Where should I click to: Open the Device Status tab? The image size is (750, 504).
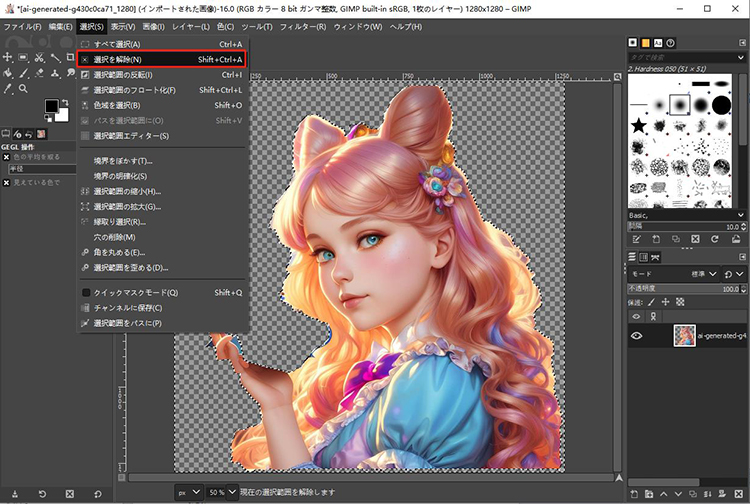tap(18, 134)
